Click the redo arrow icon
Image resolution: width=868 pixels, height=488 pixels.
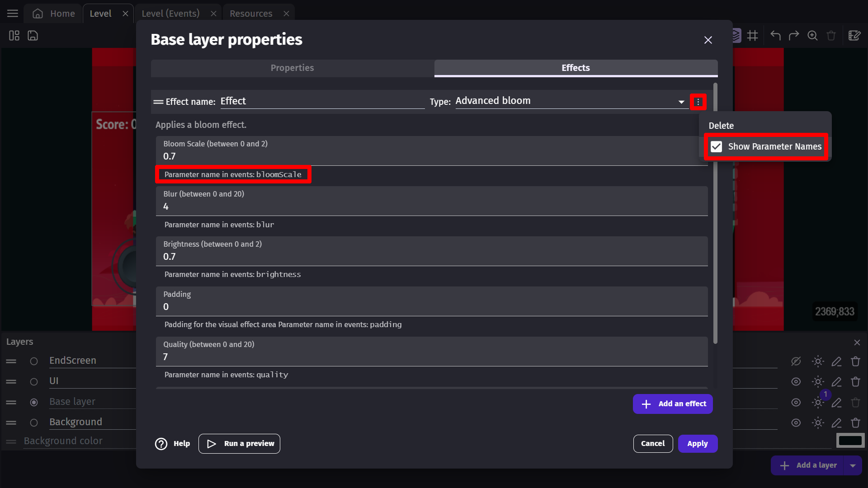click(794, 36)
